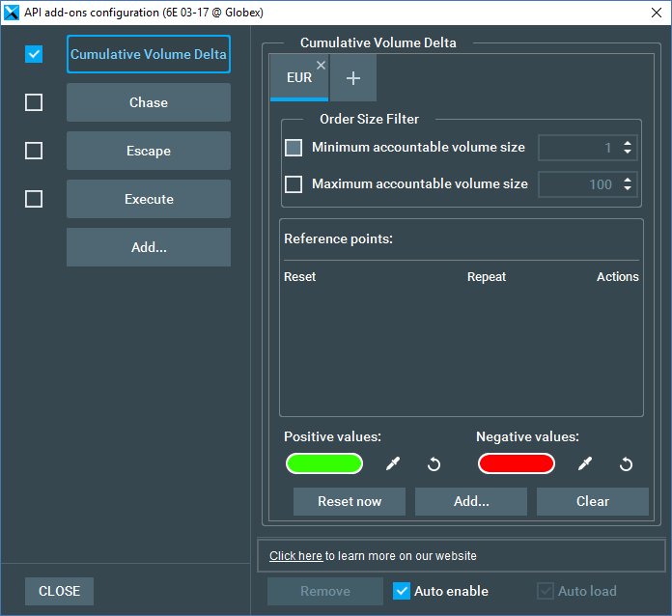Click the Reset column header
The image size is (672, 616).
[x=299, y=277]
